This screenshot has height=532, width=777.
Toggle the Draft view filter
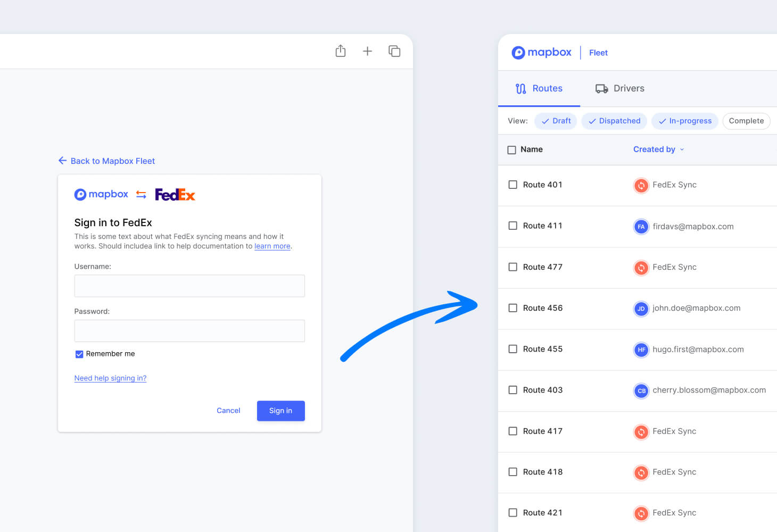pyautogui.click(x=556, y=121)
